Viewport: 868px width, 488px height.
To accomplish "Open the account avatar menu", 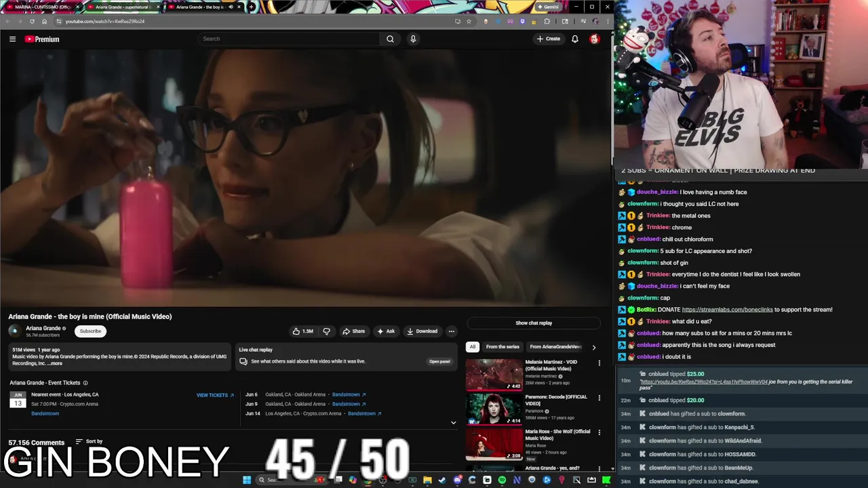I will [x=595, y=39].
